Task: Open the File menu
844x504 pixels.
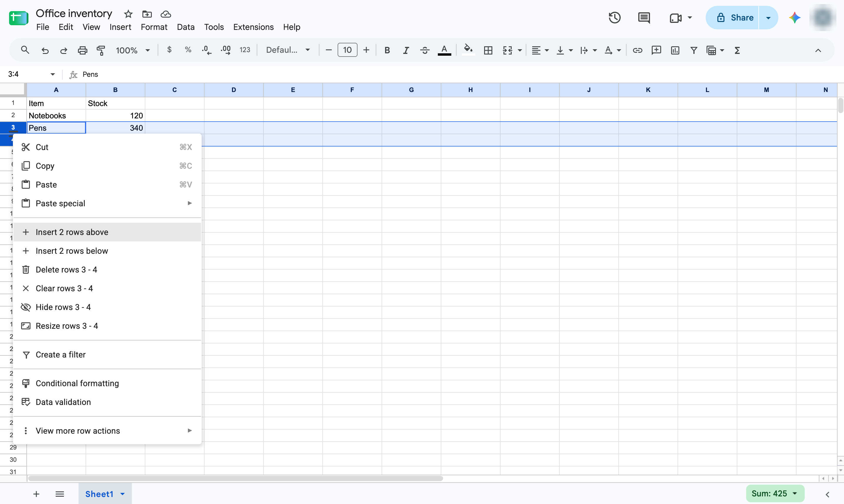Action: point(42,27)
